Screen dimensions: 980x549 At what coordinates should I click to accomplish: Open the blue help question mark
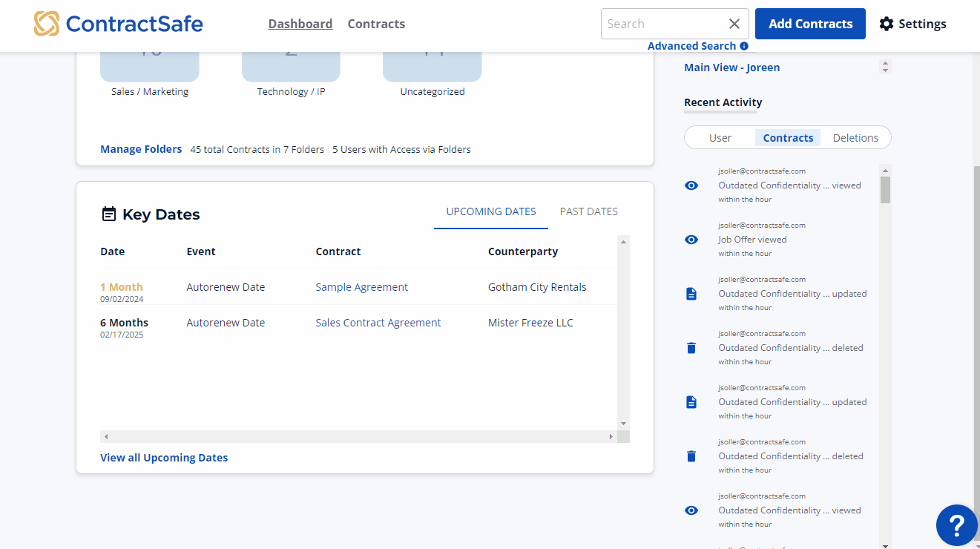(x=956, y=525)
